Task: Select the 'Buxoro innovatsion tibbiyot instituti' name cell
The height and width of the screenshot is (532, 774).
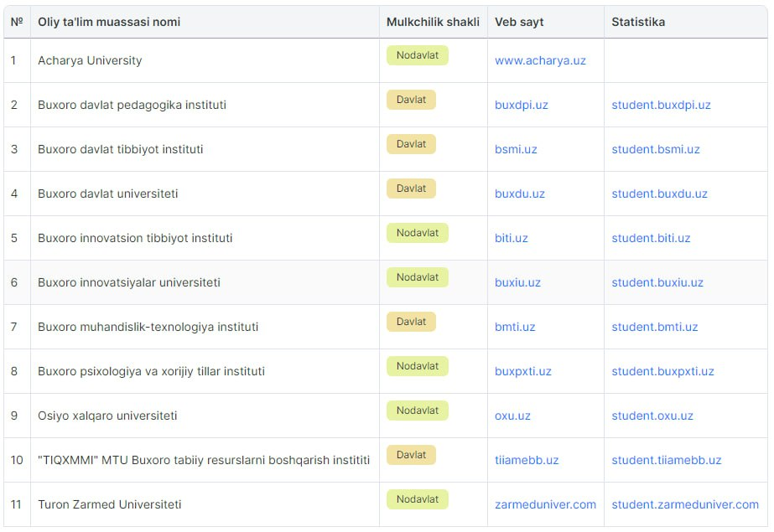Action: coord(205,238)
